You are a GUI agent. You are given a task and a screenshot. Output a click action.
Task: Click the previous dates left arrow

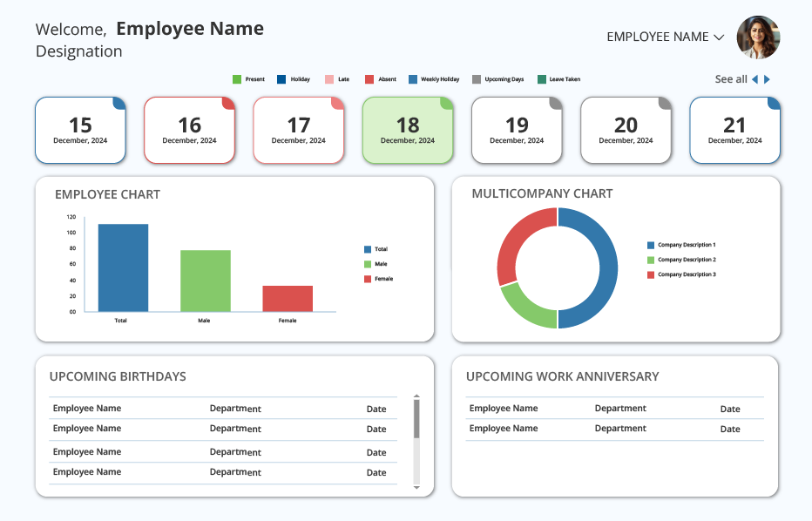pyautogui.click(x=755, y=79)
